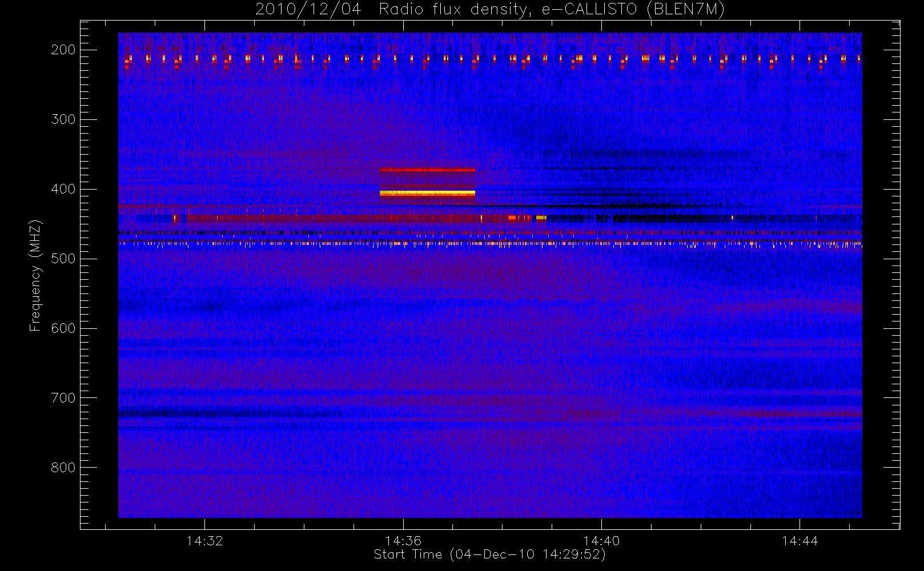Click the 'Frequency (MHZ)' axis label
This screenshot has height=571, width=924.
[35, 275]
